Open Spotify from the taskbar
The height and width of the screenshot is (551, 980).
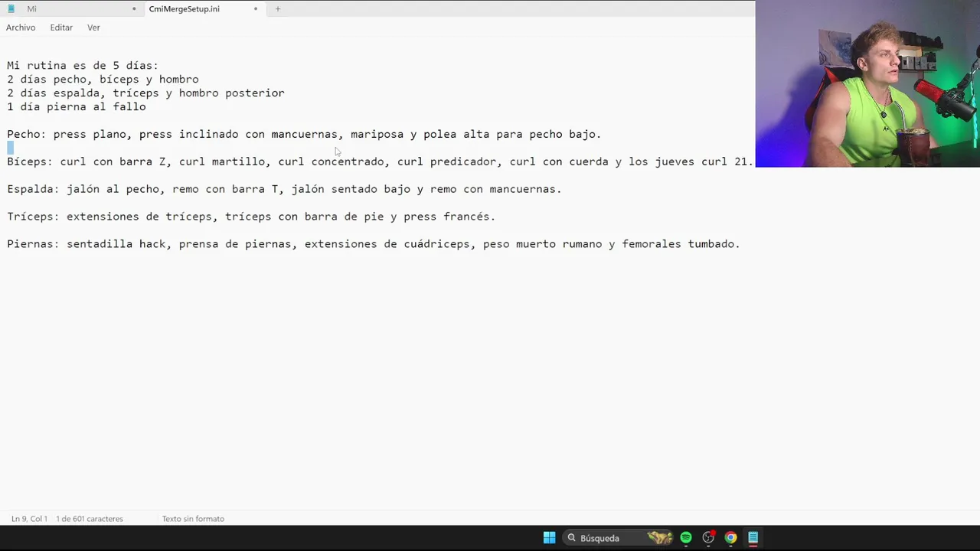point(686,537)
